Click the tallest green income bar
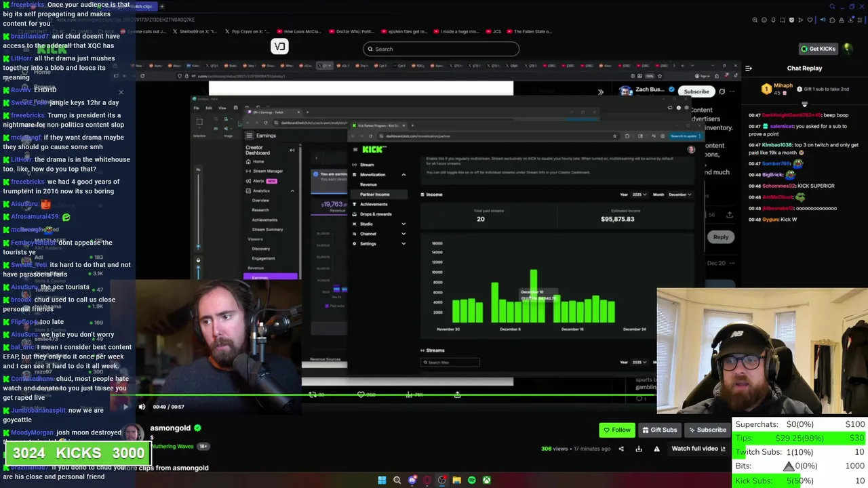The width and height of the screenshot is (868, 488). (x=534, y=296)
